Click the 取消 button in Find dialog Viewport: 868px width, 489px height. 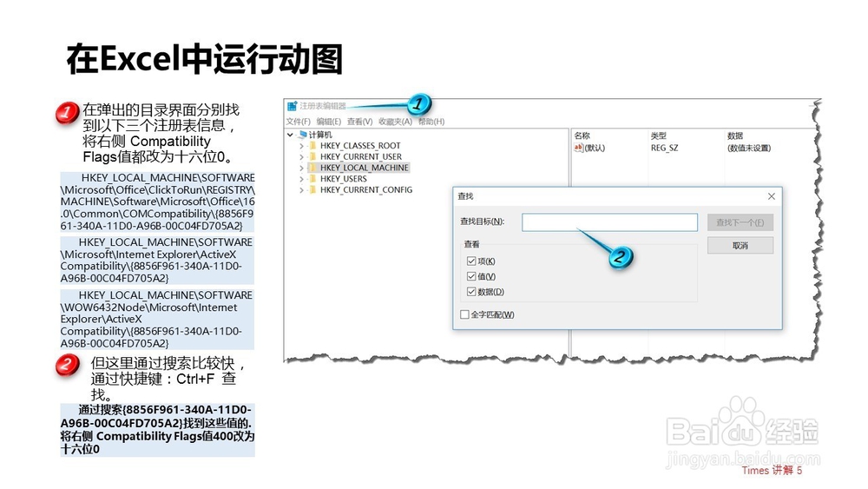740,245
